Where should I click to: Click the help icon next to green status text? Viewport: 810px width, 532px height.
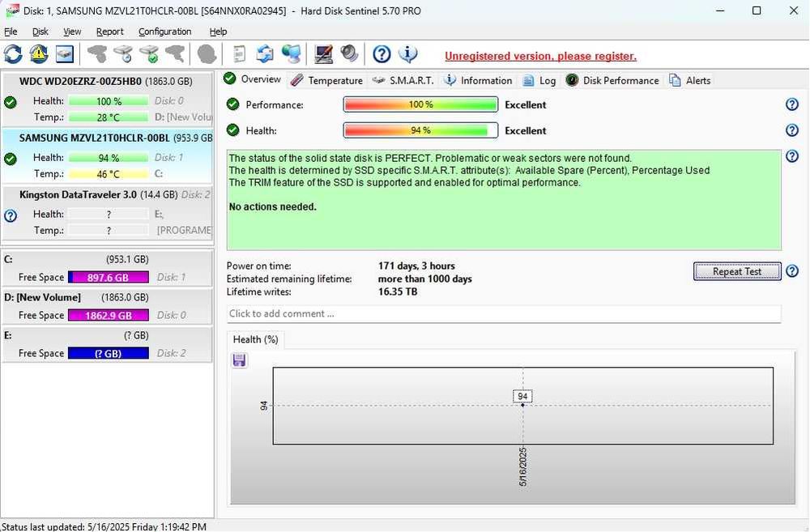pyautogui.click(x=792, y=156)
